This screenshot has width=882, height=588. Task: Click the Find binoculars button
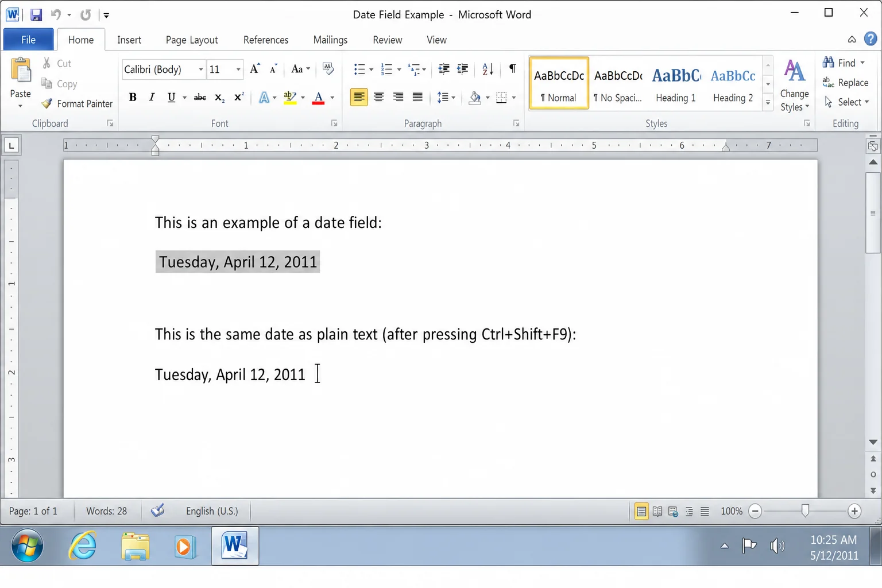[844, 63]
